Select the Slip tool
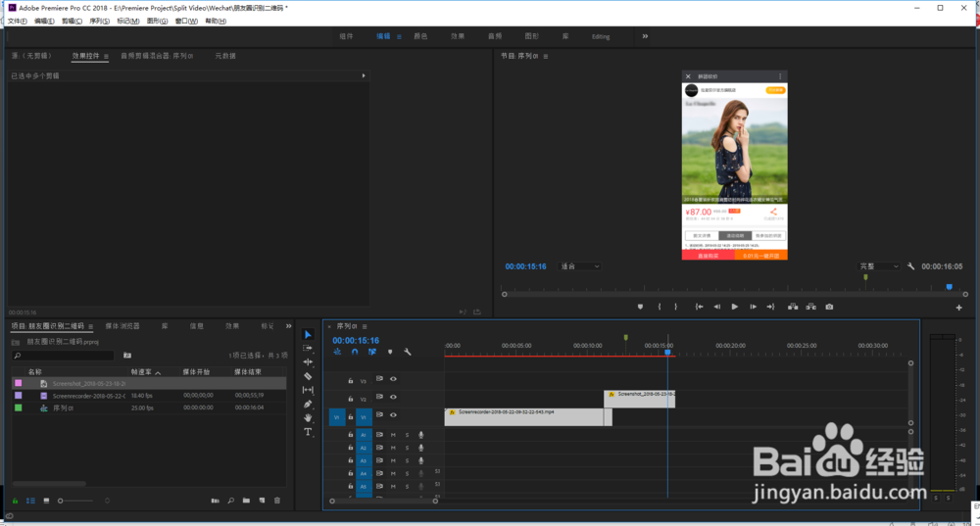The width and height of the screenshot is (980, 526). [x=308, y=390]
